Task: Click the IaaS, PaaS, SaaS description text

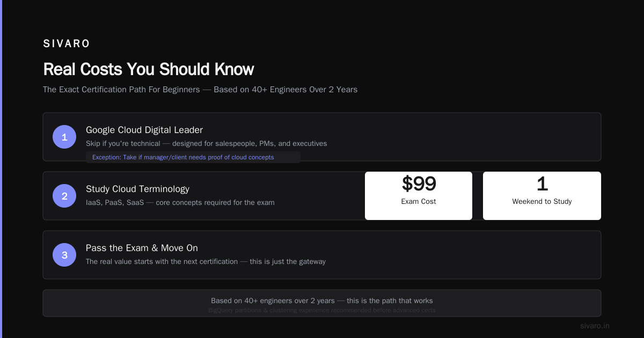Action: pos(180,203)
